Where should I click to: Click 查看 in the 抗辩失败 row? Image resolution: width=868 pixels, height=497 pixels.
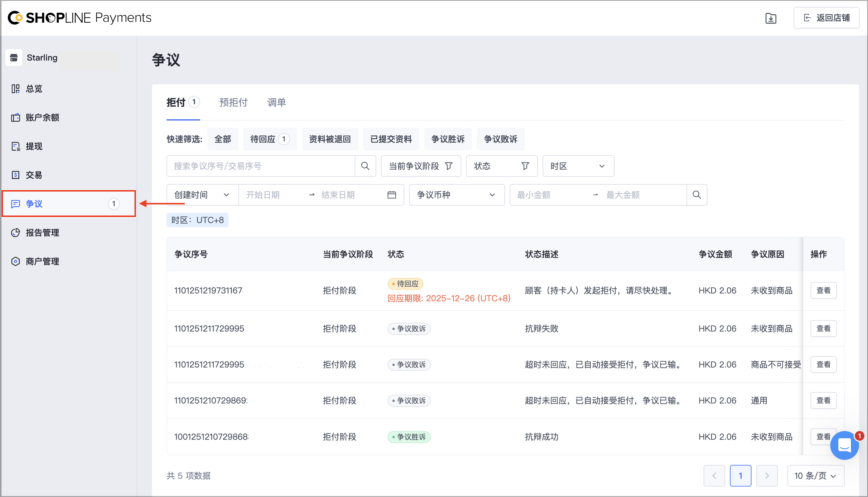click(823, 328)
